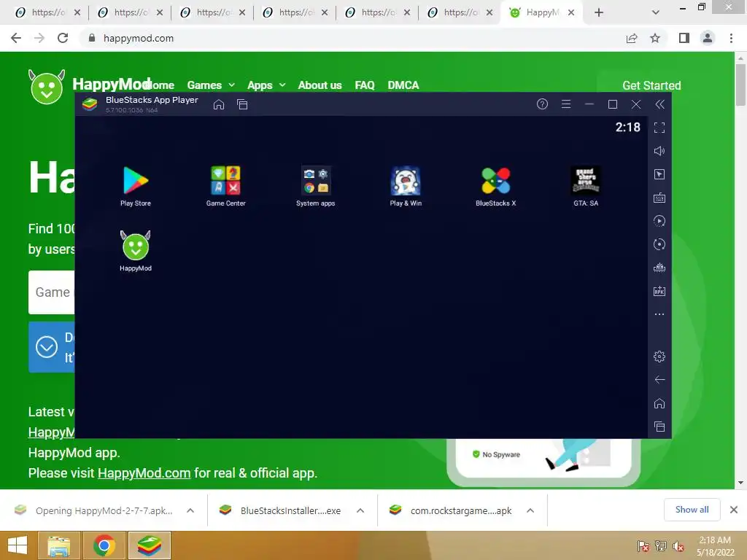The height and width of the screenshot is (560, 747).
Task: Switch to the first https tab
Action: (x=47, y=12)
